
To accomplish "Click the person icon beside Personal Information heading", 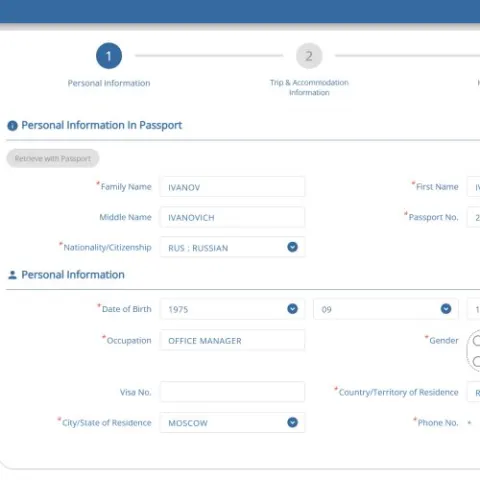I will 12,275.
